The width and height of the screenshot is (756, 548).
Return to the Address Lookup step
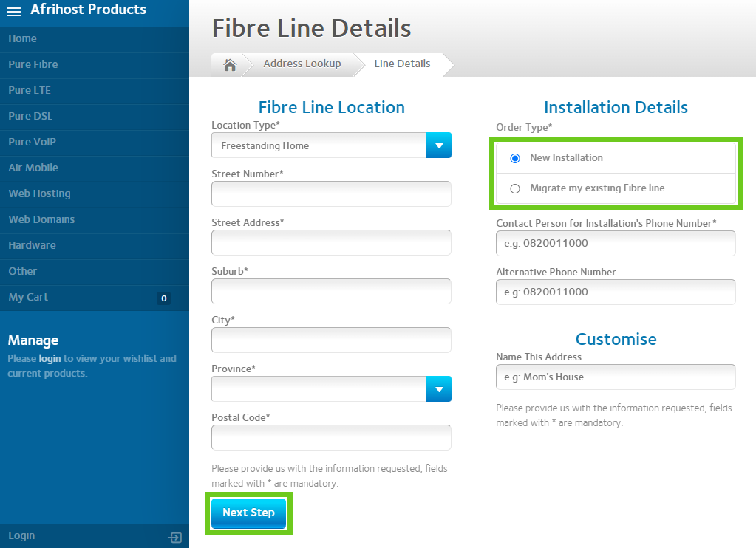point(302,64)
